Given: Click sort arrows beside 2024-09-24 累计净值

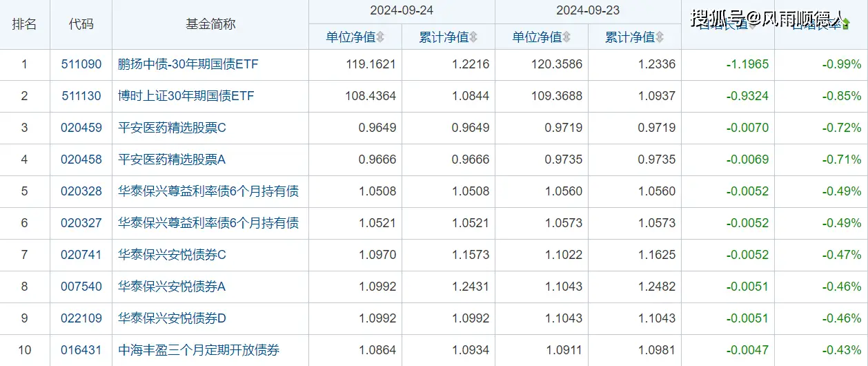Looking at the screenshot, I should pyautogui.click(x=473, y=37).
